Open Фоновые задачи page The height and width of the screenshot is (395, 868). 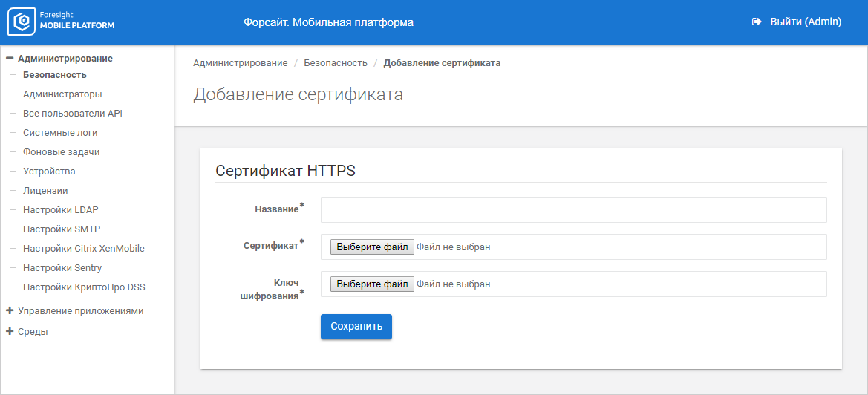click(x=61, y=152)
